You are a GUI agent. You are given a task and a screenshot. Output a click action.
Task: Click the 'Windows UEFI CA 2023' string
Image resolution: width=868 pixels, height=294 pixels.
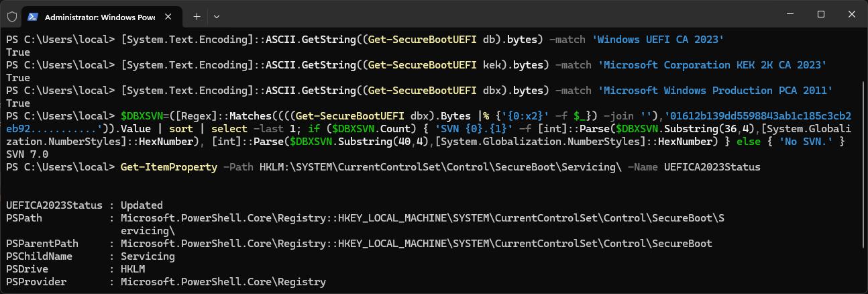click(x=658, y=39)
